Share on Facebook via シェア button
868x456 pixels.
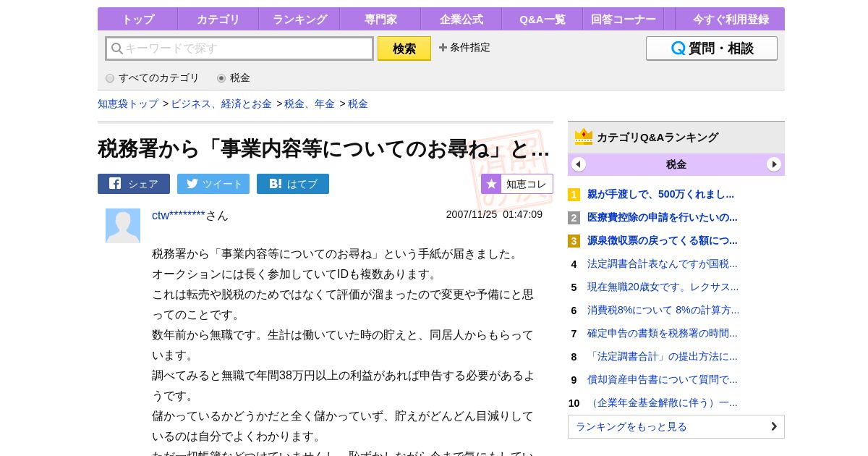coord(134,184)
